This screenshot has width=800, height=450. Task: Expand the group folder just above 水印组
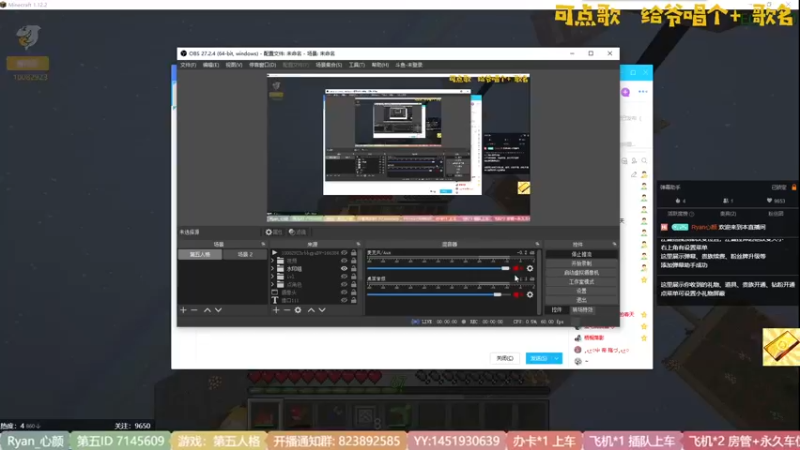tap(273, 261)
